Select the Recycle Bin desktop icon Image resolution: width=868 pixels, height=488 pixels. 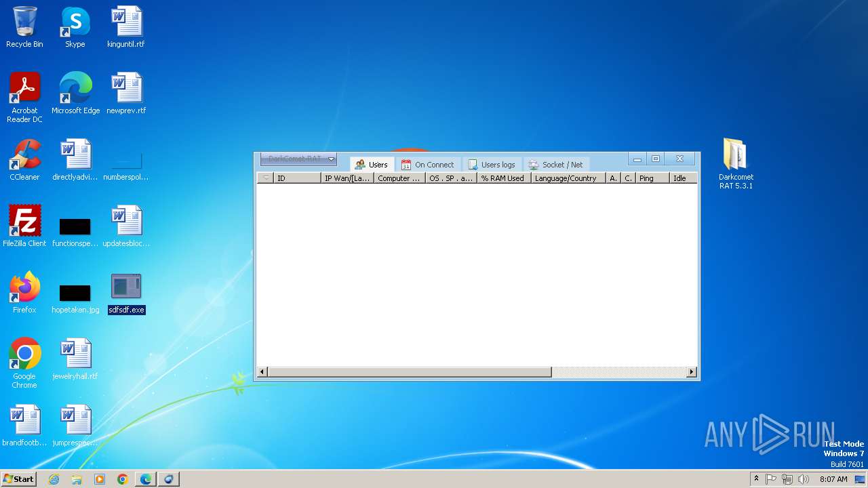(x=24, y=27)
